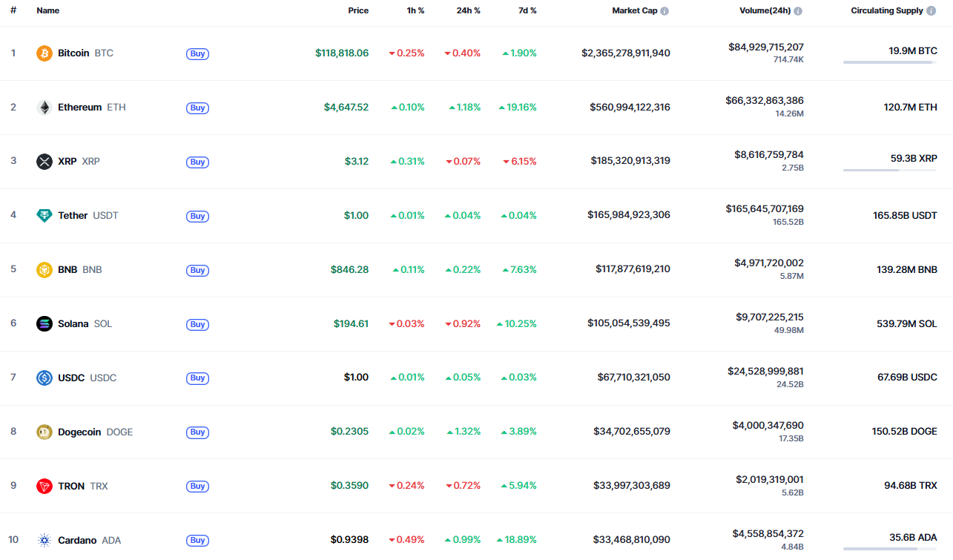Click the TRON red logo icon
Screen dimensions: 953x560
pyautogui.click(x=44, y=487)
